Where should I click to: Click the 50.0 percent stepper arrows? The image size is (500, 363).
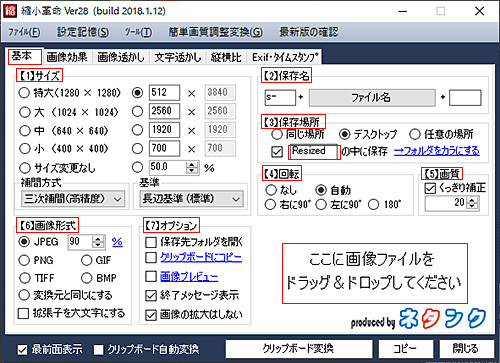(192, 167)
